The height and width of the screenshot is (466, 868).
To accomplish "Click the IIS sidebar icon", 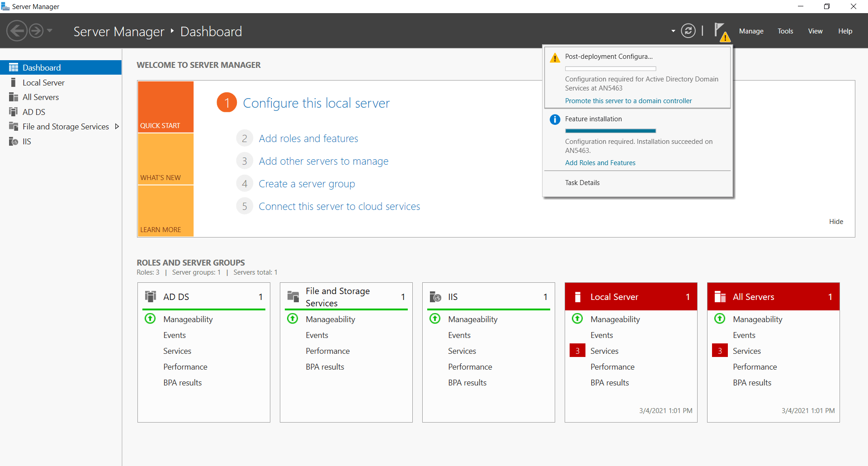I will [x=14, y=141].
